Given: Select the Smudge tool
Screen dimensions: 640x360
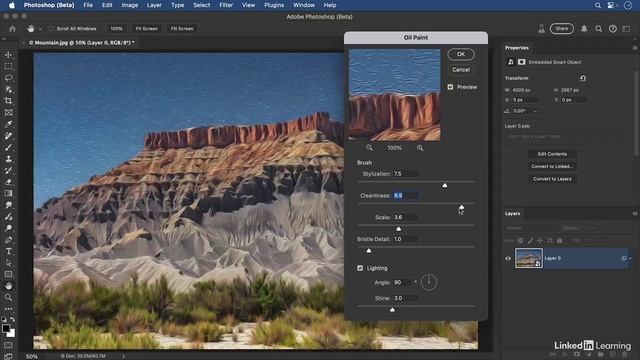Looking at the screenshot, I should click(9, 205).
